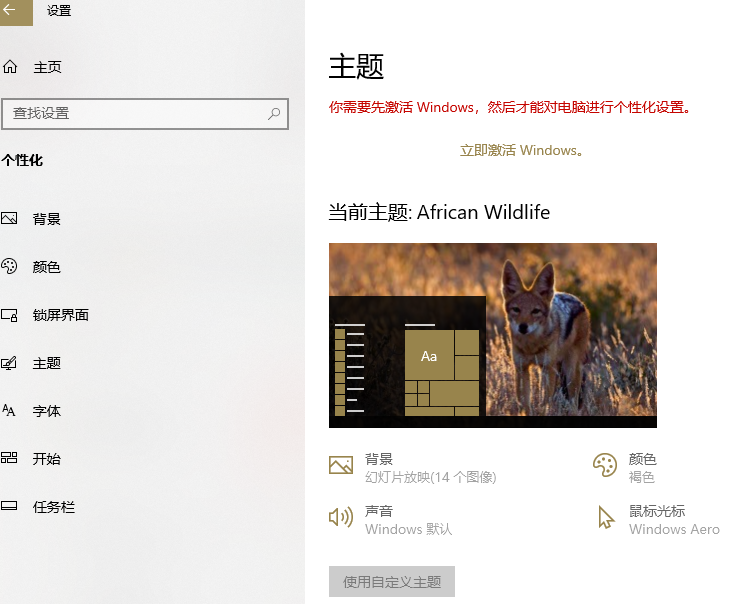Click the search magnifier icon
736x604 pixels.
coord(274,114)
